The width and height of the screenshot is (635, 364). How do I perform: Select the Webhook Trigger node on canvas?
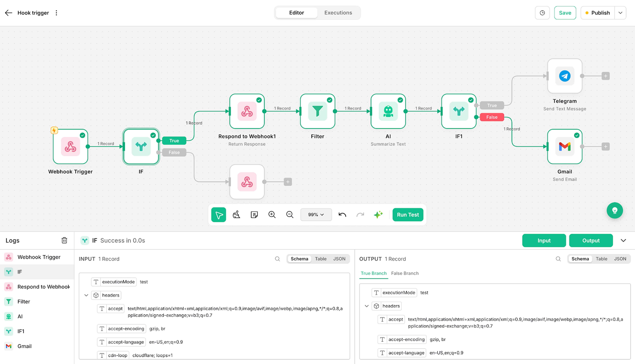[x=71, y=147]
